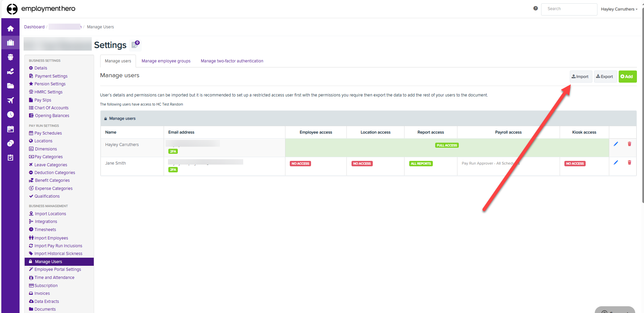Open Employee Portal Settings
644x313 pixels.
point(55,269)
